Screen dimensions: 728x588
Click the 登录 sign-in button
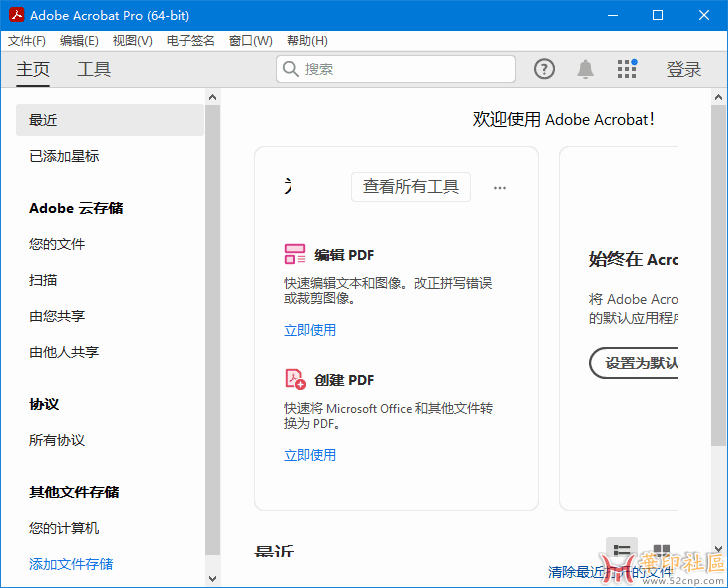click(x=684, y=69)
